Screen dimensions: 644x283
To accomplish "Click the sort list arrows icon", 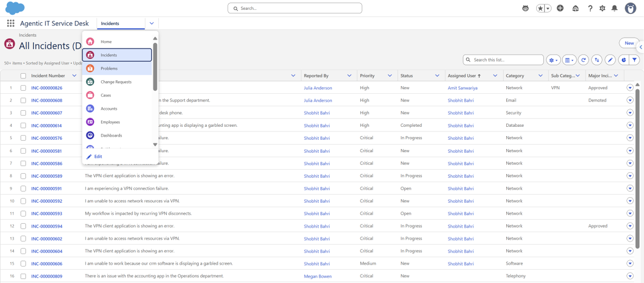I will [597, 60].
